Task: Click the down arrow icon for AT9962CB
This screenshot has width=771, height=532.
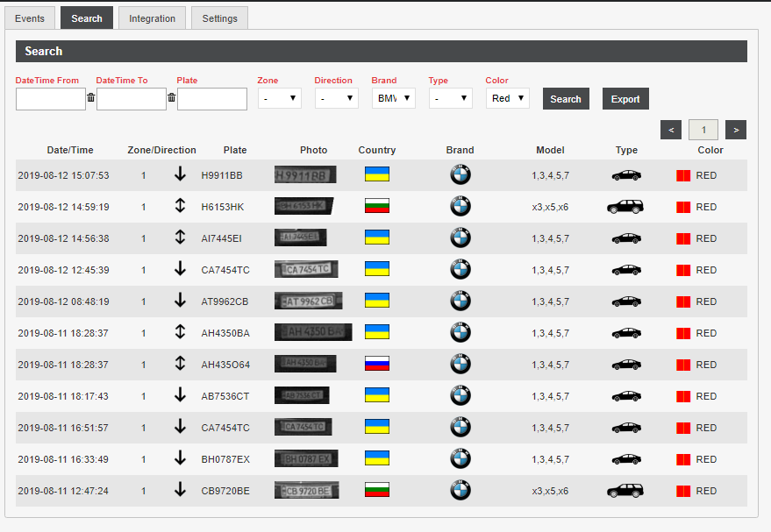Action: tap(181, 300)
